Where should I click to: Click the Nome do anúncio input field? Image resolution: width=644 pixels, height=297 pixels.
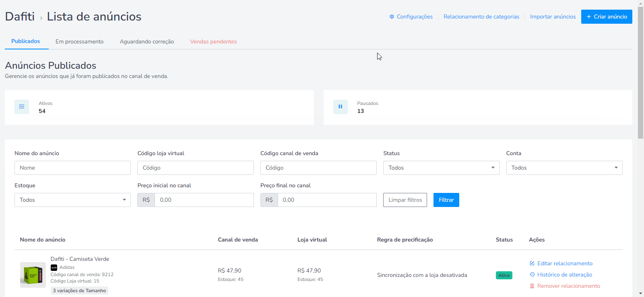tap(72, 168)
